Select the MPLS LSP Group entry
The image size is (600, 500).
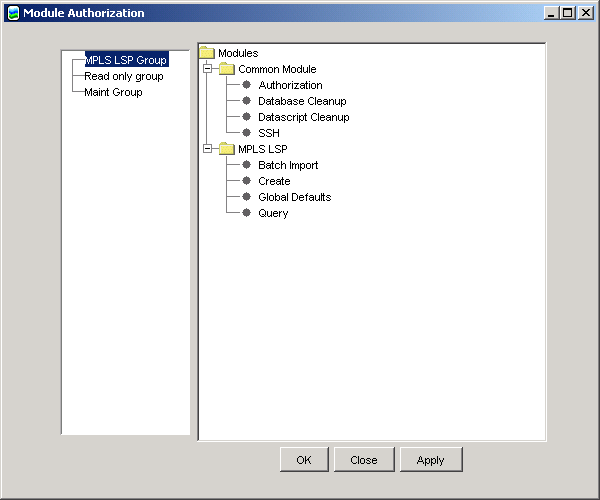coord(126,60)
